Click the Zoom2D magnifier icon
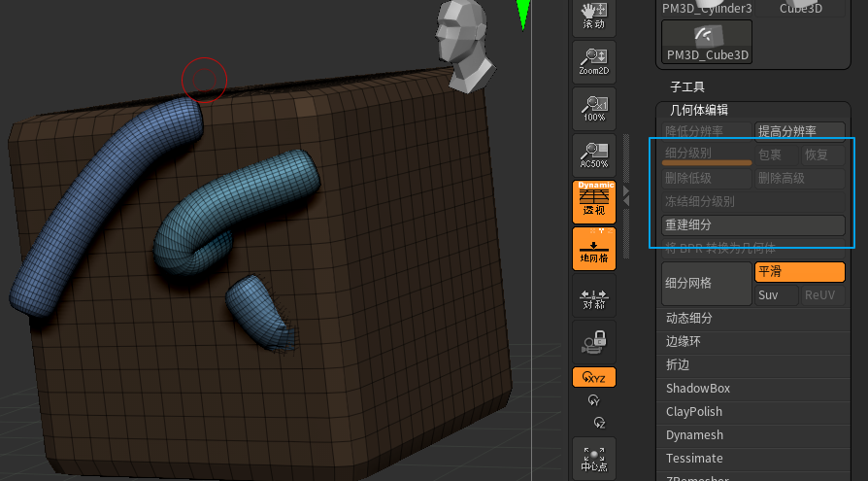This screenshot has height=481, width=868. click(594, 62)
